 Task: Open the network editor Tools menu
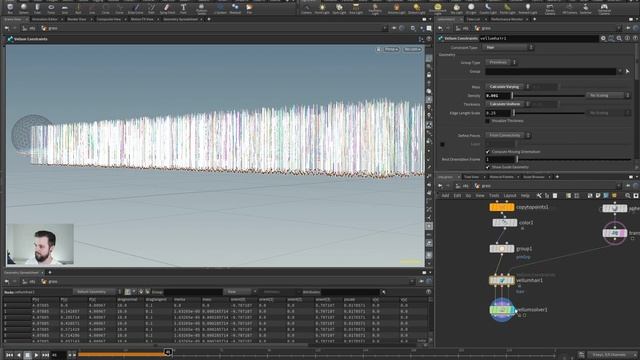point(494,196)
